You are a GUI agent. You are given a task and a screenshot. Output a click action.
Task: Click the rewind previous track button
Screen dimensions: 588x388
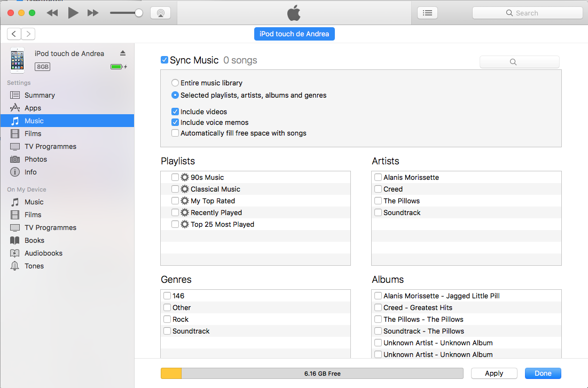point(52,13)
